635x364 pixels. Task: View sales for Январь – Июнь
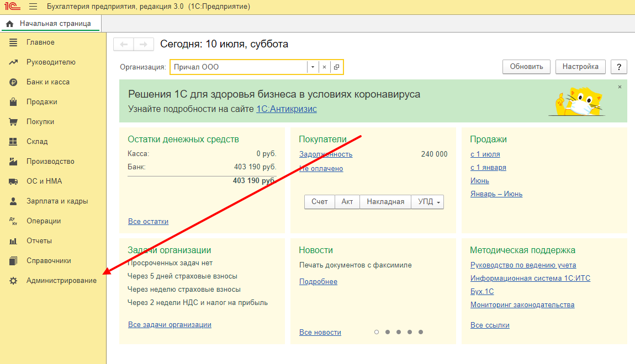tap(496, 194)
